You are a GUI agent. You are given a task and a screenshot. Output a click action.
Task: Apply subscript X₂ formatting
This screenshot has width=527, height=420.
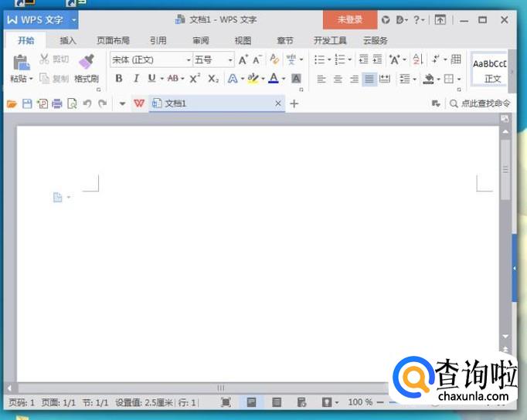pos(212,79)
